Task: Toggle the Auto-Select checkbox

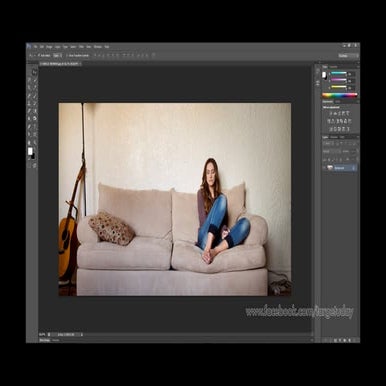Action: coord(39,55)
